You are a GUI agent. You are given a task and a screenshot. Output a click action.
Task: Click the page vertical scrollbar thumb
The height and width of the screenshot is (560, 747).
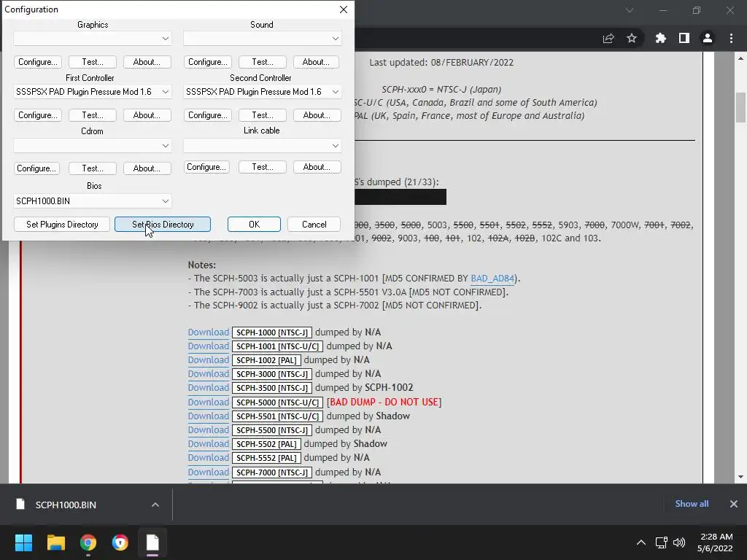coord(741,108)
